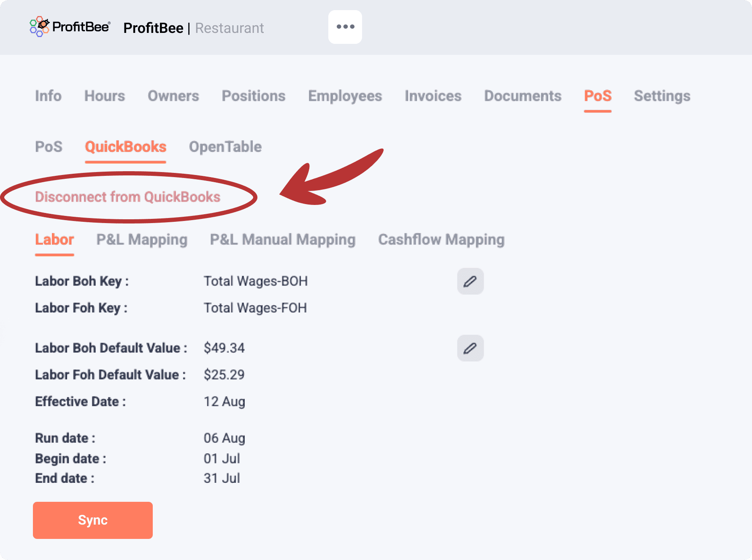
Task: Switch to the OpenTable sub-tab
Action: [225, 147]
